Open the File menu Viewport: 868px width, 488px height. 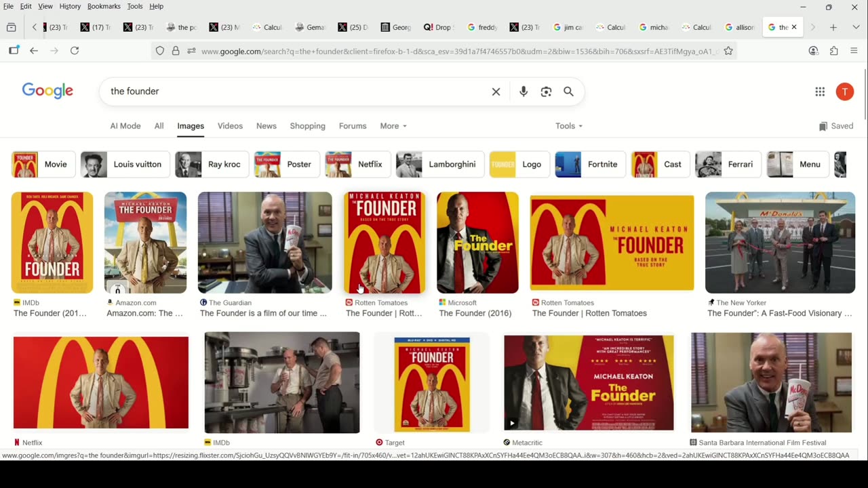[8, 6]
